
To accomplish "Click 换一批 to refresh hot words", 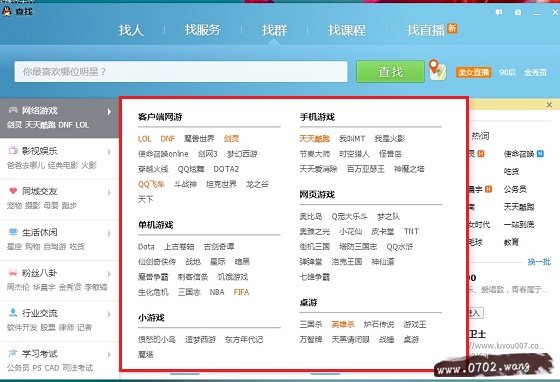I will 539,262.
